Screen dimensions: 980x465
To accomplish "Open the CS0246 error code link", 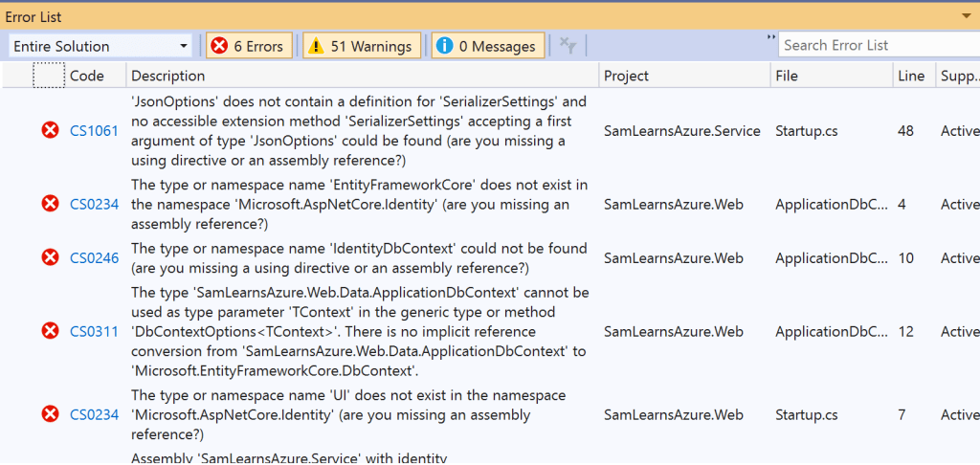I will coord(94,257).
